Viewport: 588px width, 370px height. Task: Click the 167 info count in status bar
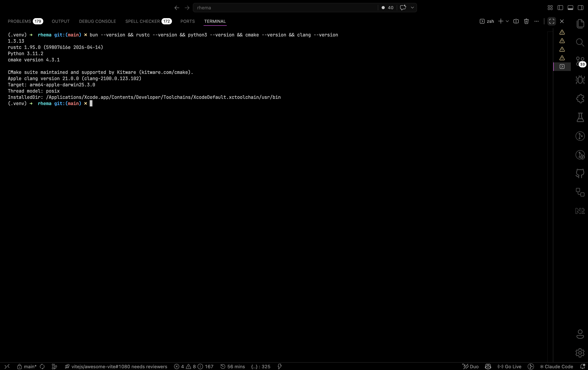[x=206, y=366]
